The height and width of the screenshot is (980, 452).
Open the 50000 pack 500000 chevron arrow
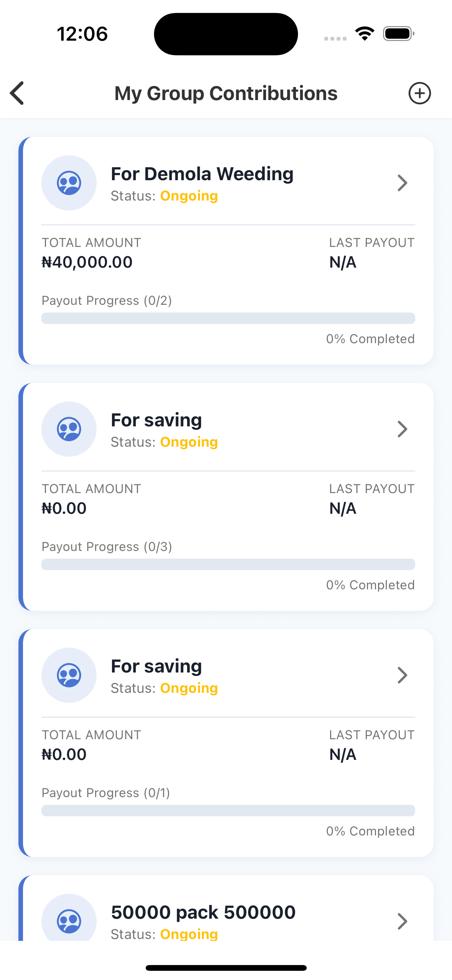pos(402,921)
